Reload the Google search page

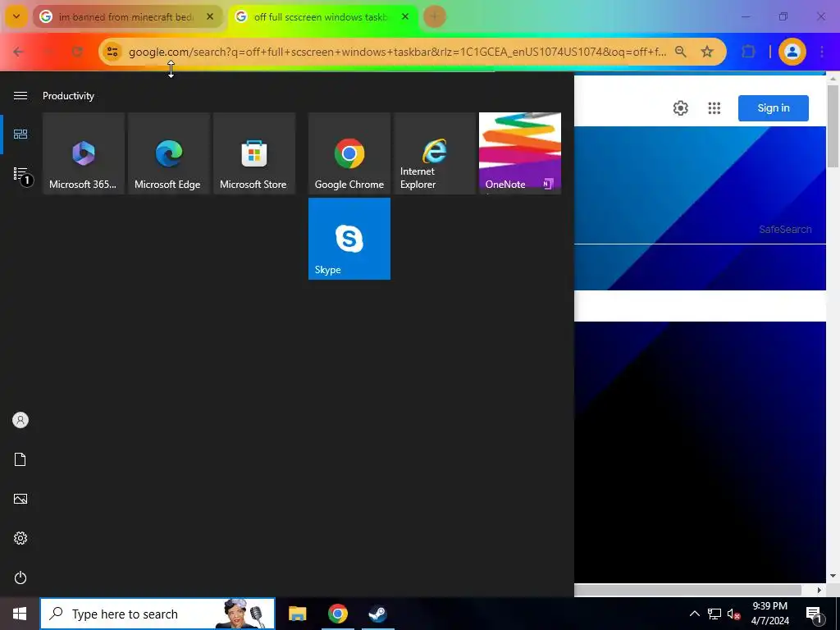click(78, 52)
